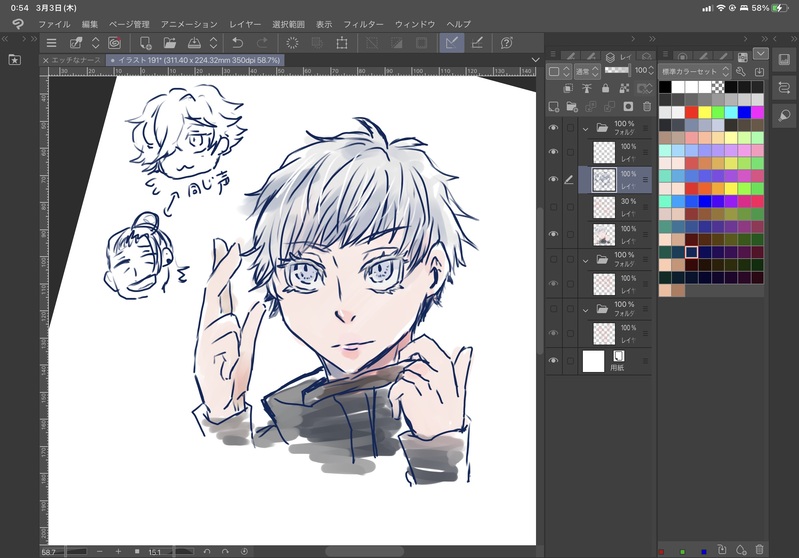Collapse the third フォルダ folder chevron
Image resolution: width=799 pixels, height=558 pixels.
click(585, 310)
